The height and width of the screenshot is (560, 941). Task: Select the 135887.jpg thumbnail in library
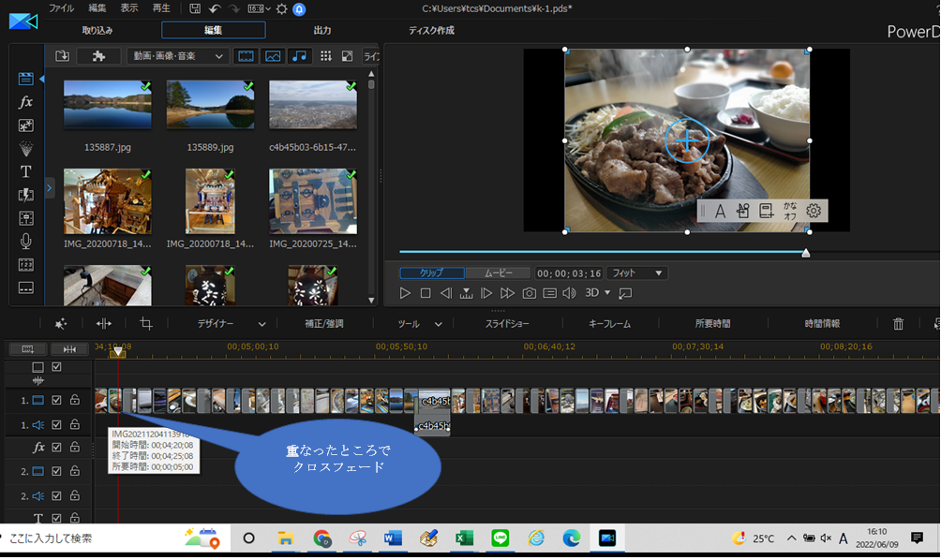[107, 105]
